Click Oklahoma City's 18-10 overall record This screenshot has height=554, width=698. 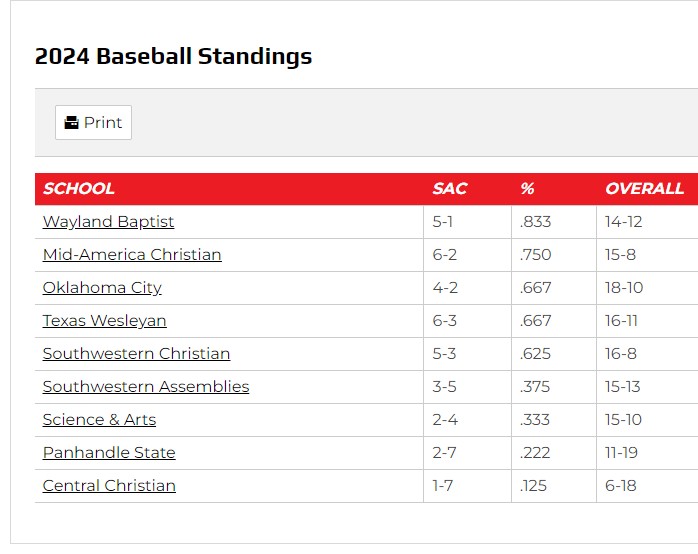[624, 288]
